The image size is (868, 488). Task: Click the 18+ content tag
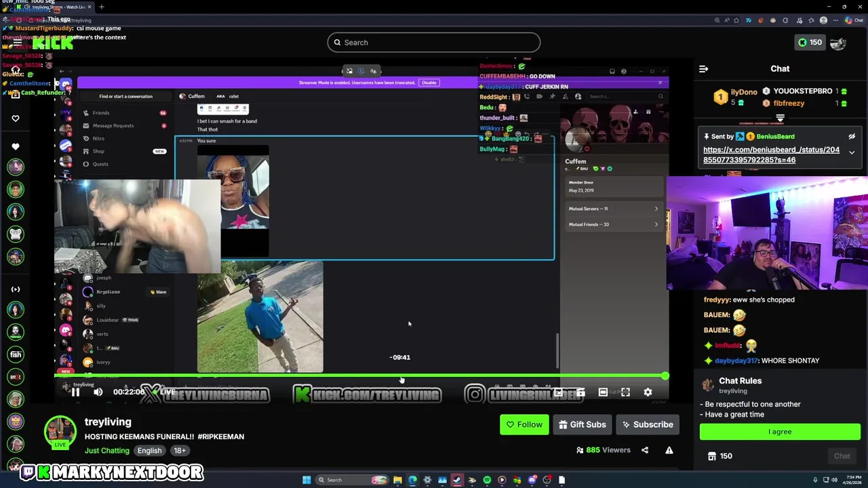click(x=179, y=451)
